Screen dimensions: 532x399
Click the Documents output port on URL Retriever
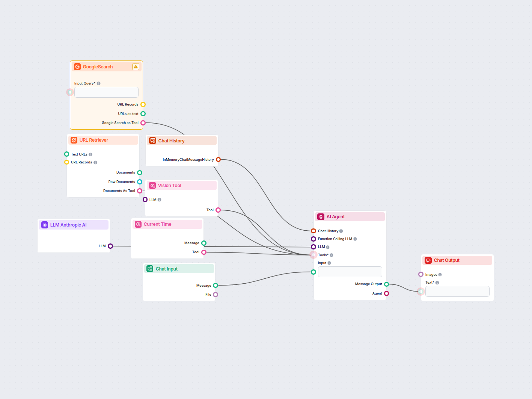[139, 172]
